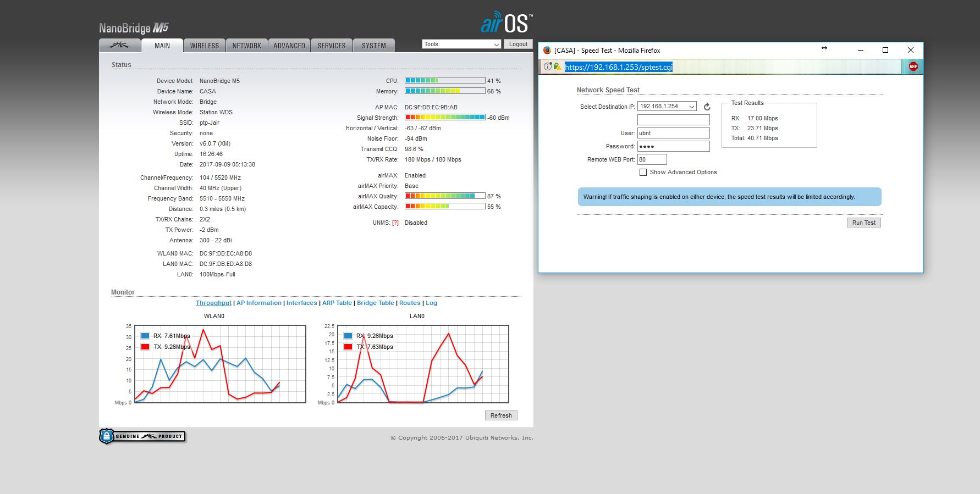Click the refresh icon beside Destination IP
The image size is (980, 494).
(707, 107)
